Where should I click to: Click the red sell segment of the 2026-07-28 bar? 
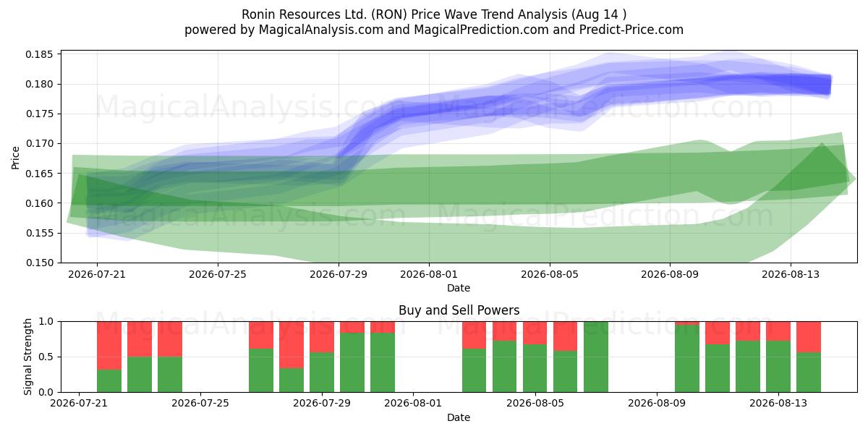tap(292, 344)
